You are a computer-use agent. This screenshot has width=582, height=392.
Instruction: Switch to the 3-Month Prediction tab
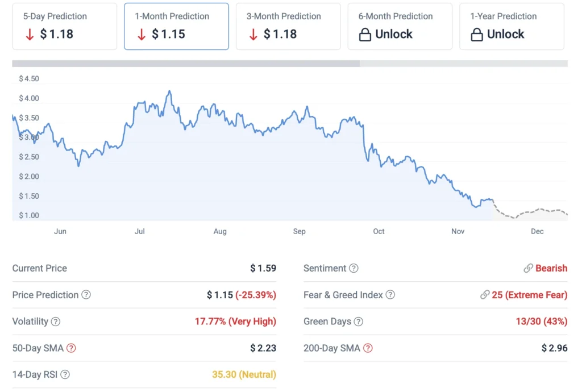(x=288, y=26)
